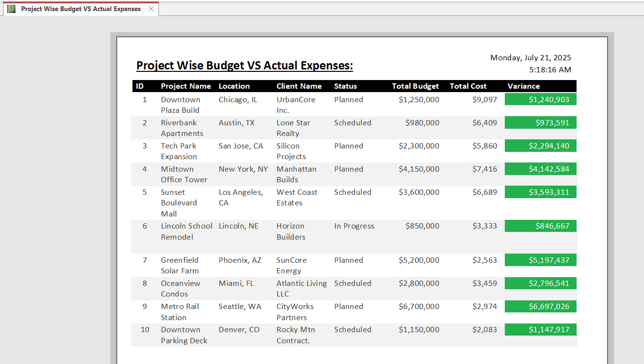Click the Lone Star Realty client cell

[293, 128]
